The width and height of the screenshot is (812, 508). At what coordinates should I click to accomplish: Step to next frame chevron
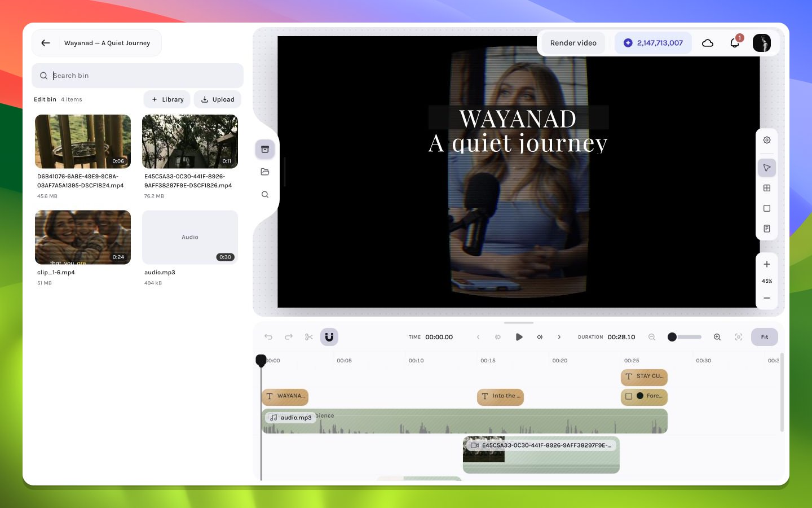[x=559, y=337]
